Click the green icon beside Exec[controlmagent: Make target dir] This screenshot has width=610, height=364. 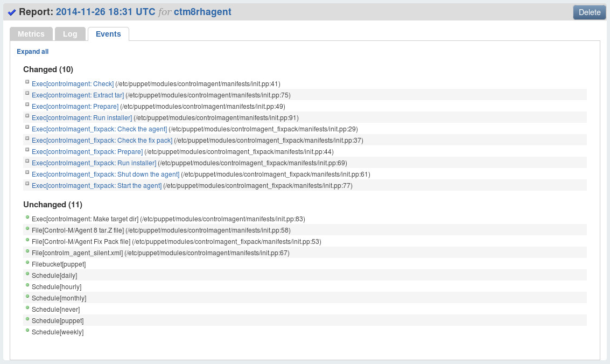[27, 217]
